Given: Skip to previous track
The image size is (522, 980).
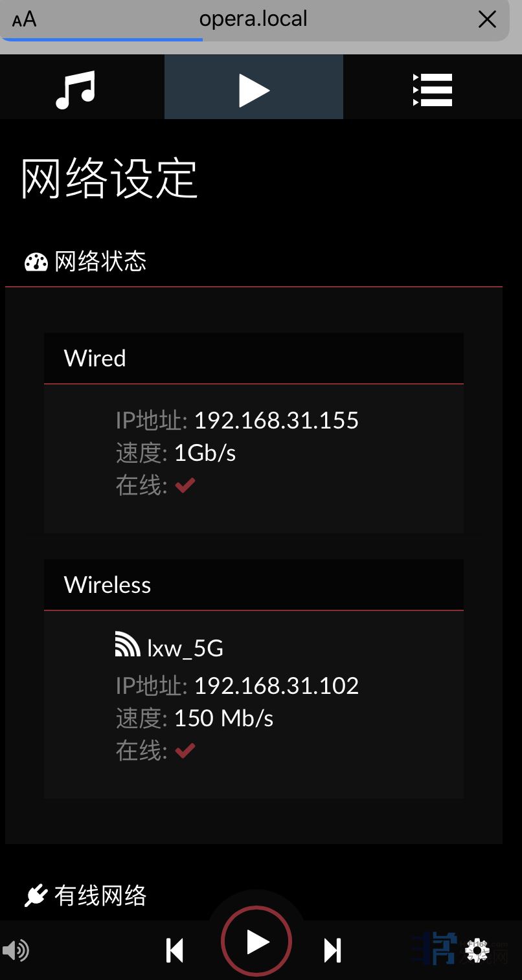Looking at the screenshot, I should pos(175,950).
